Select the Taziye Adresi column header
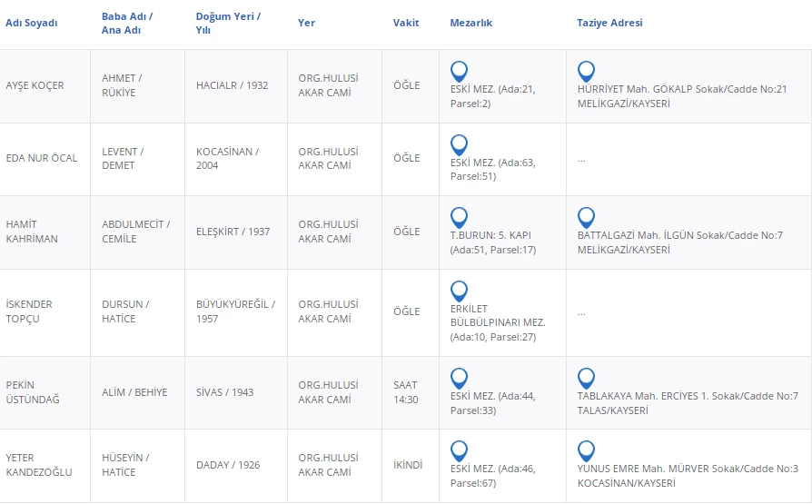The width and height of the screenshot is (812, 504). click(x=609, y=23)
